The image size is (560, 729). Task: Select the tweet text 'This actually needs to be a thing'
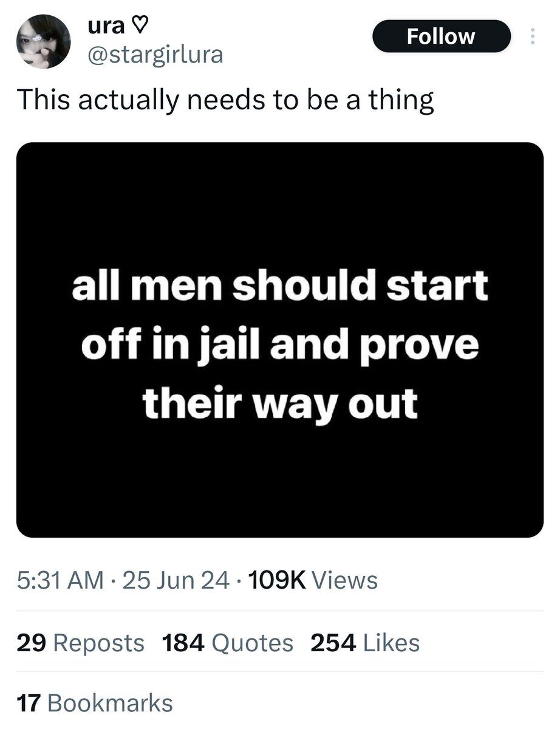tap(225, 101)
